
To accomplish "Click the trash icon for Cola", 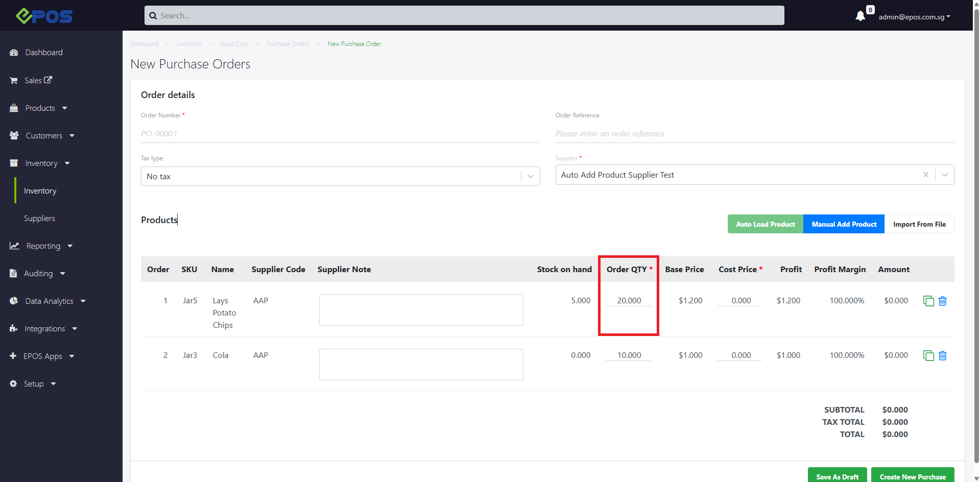I will (x=943, y=356).
